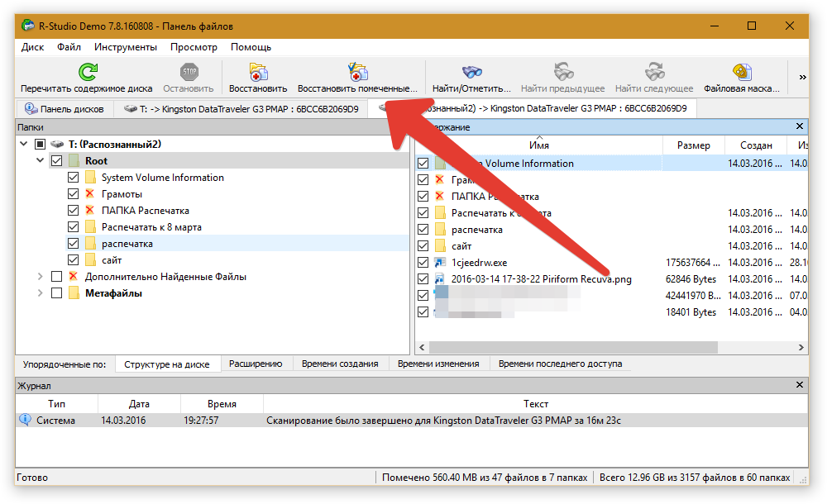The image size is (827, 504).
Task: Click red X icon beside ПАПКА Распечатка in tree
Action: point(89,210)
